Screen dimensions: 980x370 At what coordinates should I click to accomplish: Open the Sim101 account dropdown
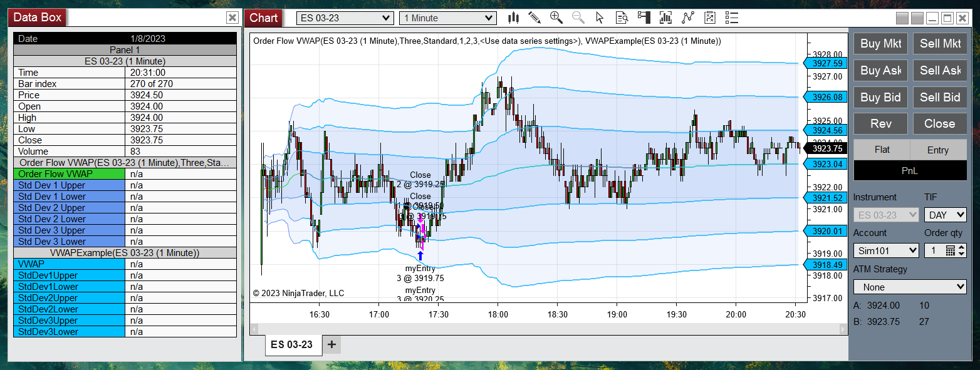point(886,250)
